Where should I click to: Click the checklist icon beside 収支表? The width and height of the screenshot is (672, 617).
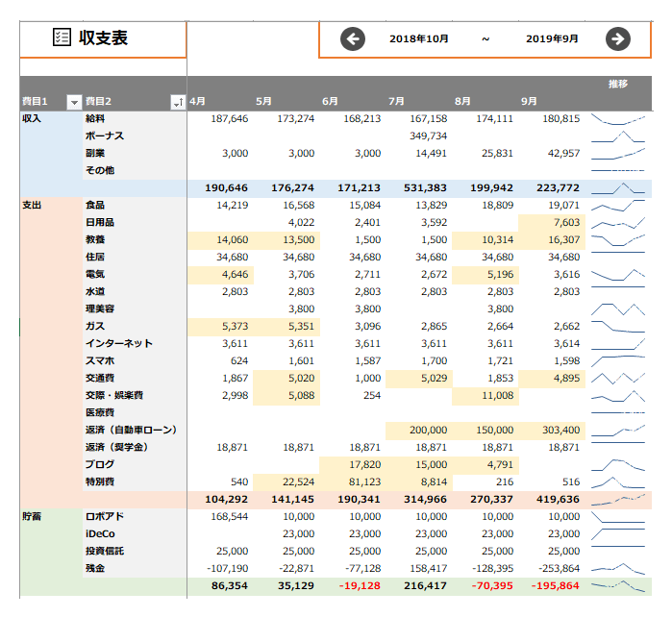62,37
